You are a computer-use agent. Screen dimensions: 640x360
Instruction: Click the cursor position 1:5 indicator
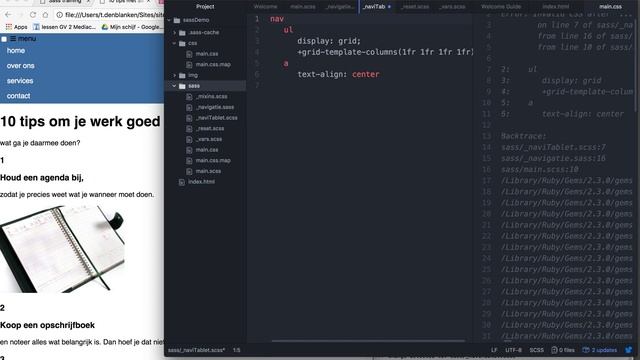point(236,350)
